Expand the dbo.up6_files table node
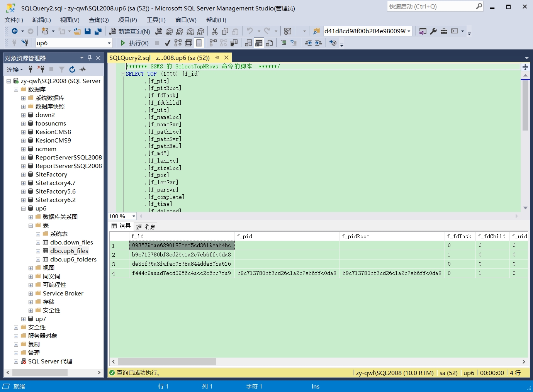 tap(38, 251)
